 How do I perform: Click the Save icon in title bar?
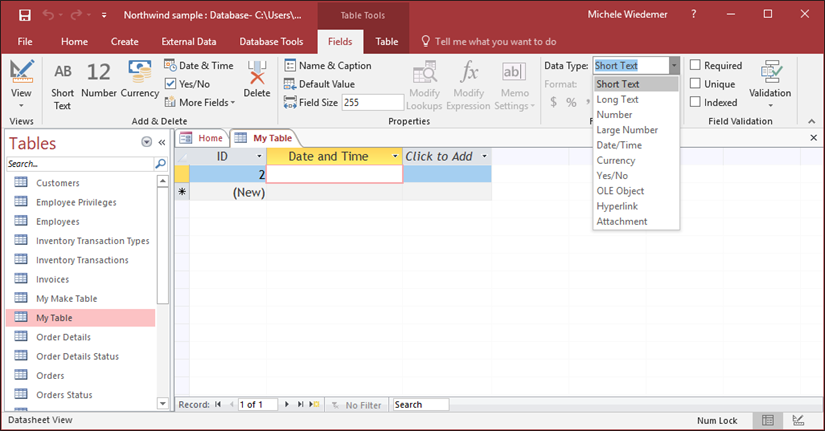pyautogui.click(x=25, y=15)
